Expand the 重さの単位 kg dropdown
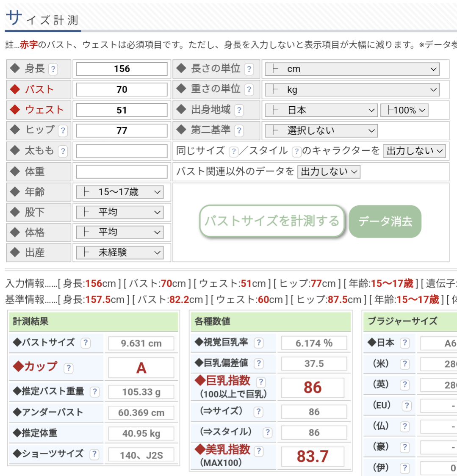 coord(352,90)
